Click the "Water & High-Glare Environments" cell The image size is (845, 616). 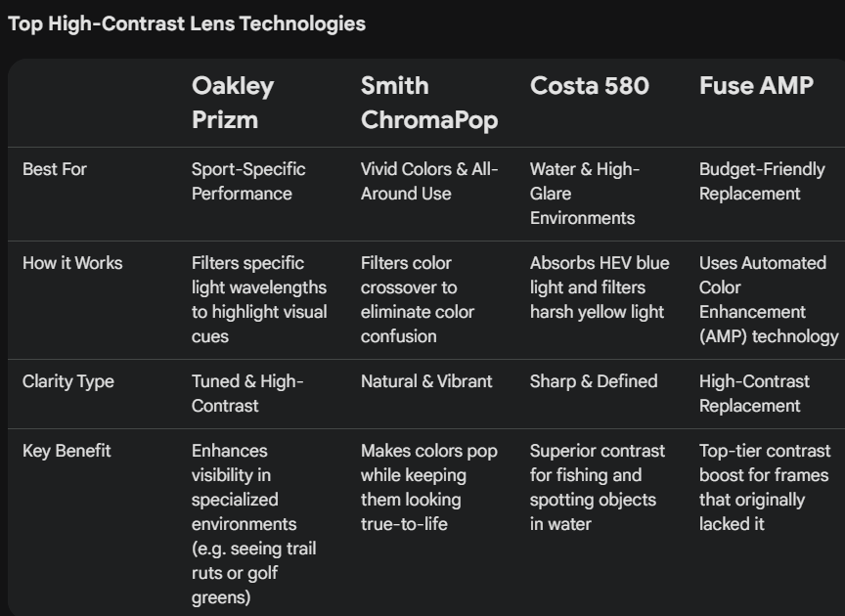[x=584, y=194]
